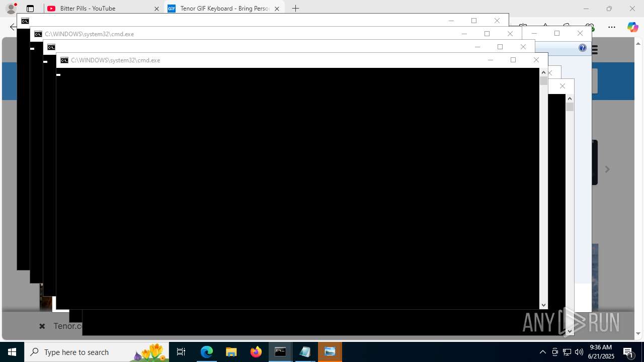
Task: Open system menu icon of the frontmost cmd window
Action: pos(64,60)
